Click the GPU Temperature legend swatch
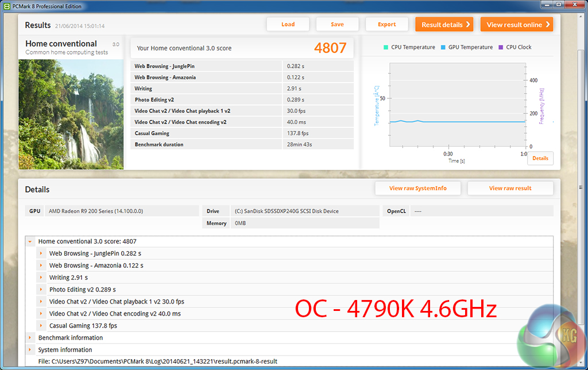This screenshot has height=370, width=588. 443,47
